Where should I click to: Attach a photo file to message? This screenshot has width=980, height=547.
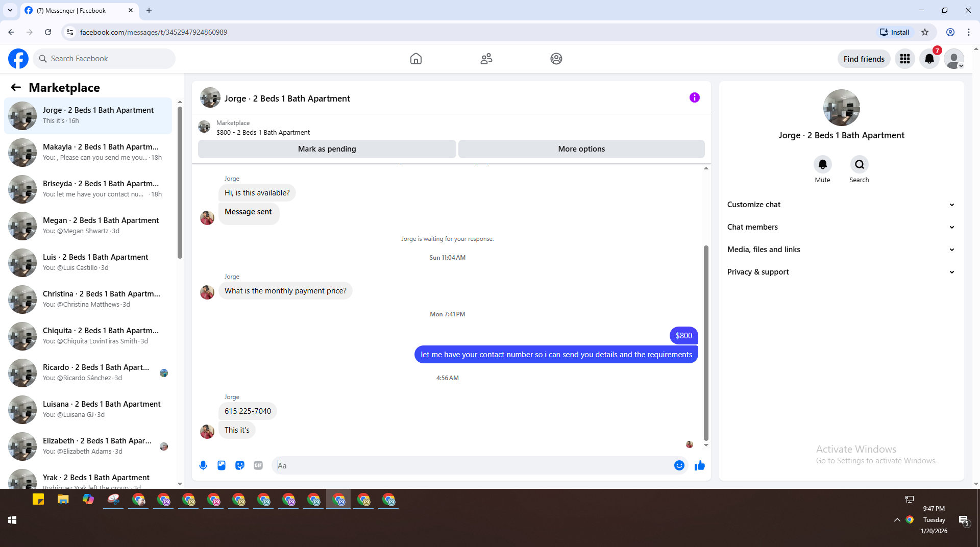(x=222, y=465)
